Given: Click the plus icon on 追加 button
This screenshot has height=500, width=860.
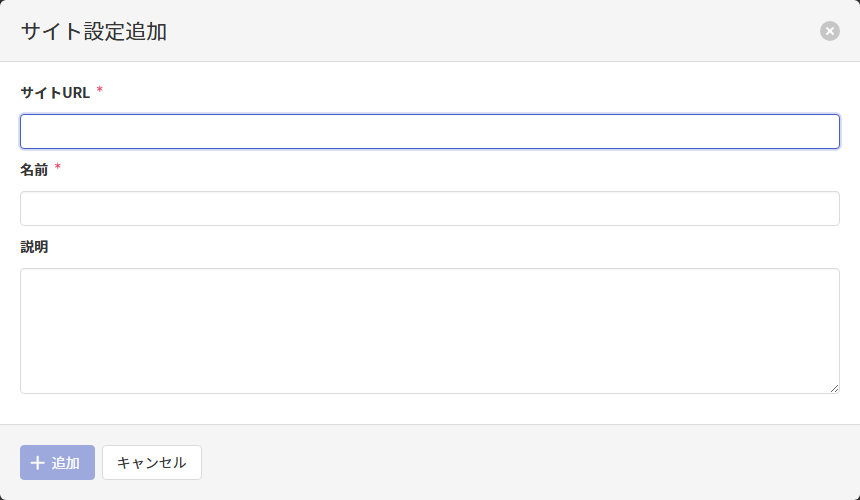Looking at the screenshot, I should coord(38,463).
